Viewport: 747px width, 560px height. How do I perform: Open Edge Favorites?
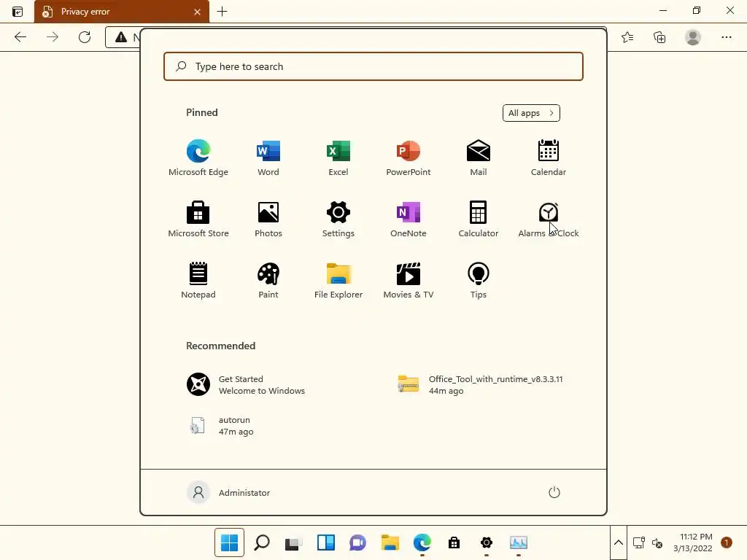click(627, 37)
